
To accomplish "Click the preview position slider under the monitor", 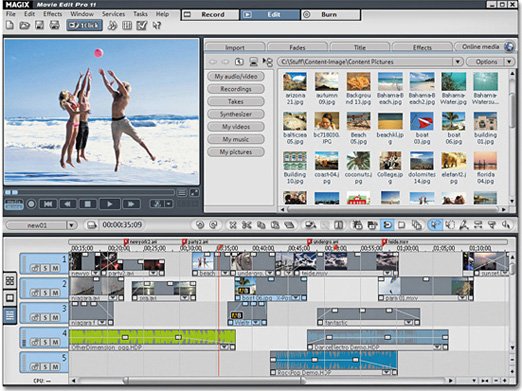I will click(89, 192).
